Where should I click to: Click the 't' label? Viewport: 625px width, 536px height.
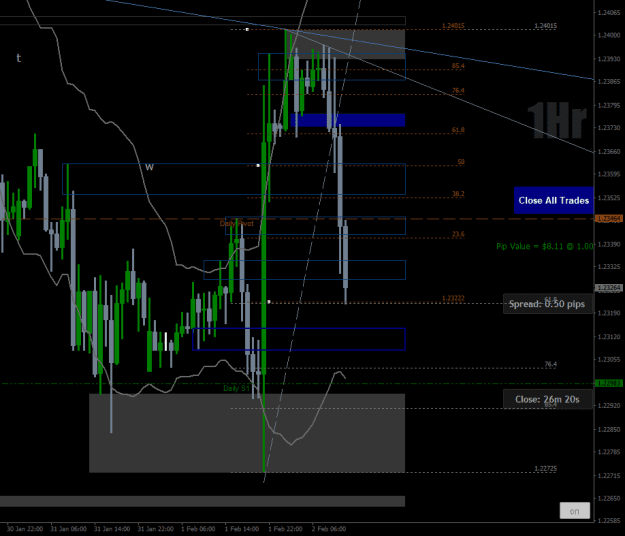(19, 58)
